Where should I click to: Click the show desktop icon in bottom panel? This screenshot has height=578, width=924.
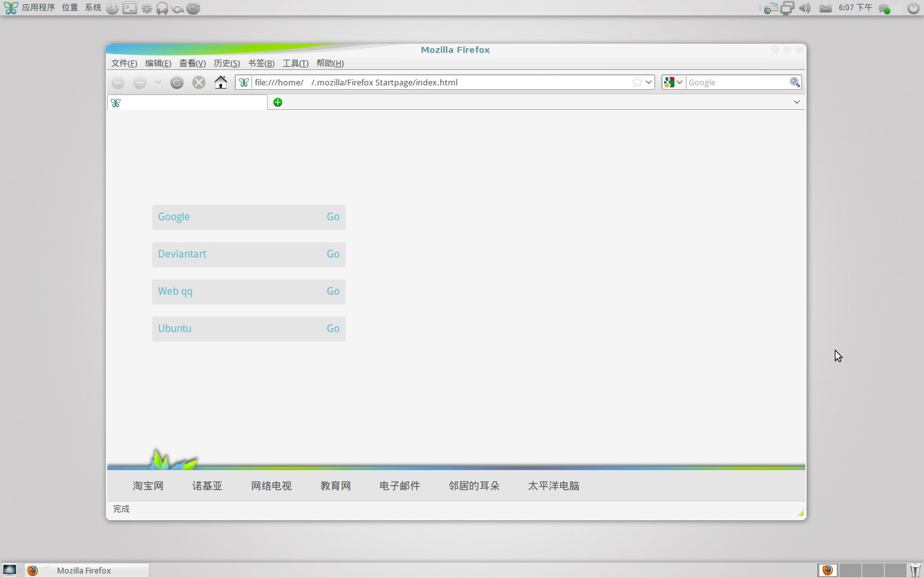coord(10,570)
